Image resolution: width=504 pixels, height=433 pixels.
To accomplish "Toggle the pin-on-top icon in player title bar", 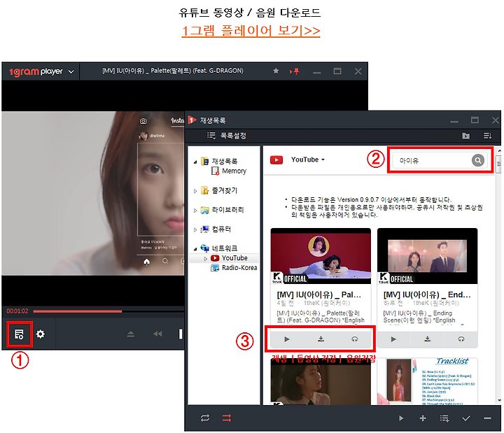I will coord(294,71).
